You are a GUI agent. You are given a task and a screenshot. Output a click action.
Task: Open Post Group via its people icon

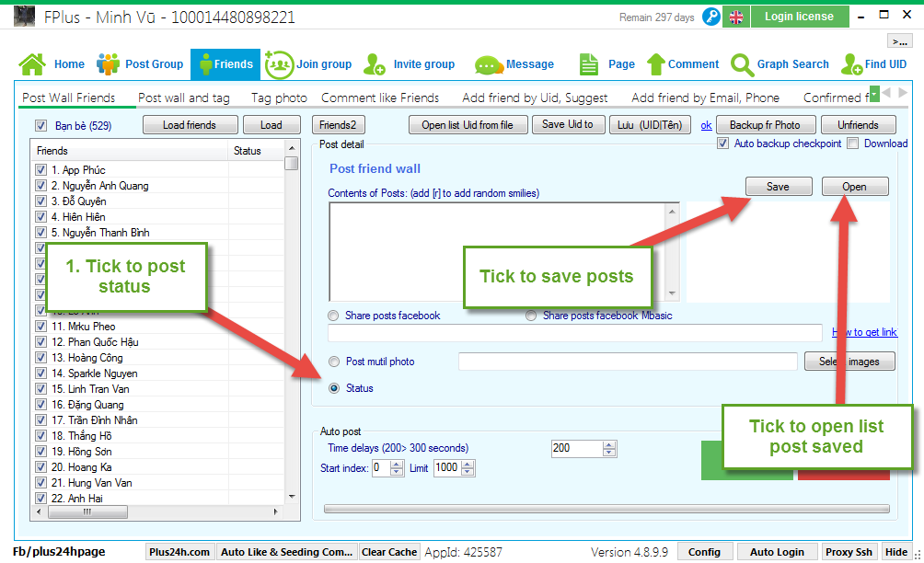point(108,64)
